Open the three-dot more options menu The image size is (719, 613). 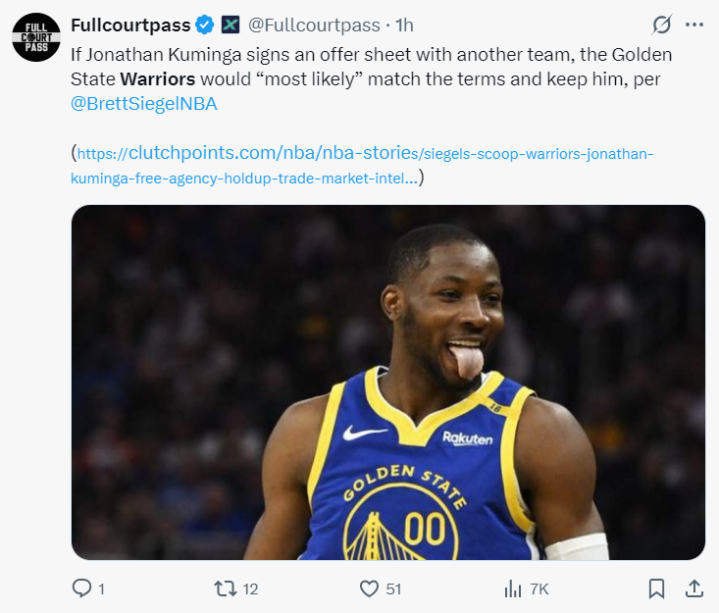tap(694, 25)
